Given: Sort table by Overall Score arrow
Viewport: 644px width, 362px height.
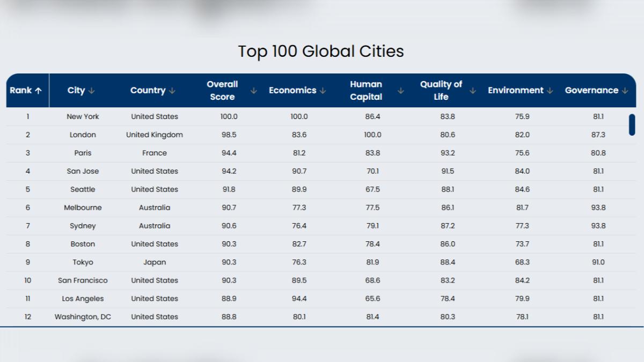Looking at the screenshot, I should pos(253,91).
